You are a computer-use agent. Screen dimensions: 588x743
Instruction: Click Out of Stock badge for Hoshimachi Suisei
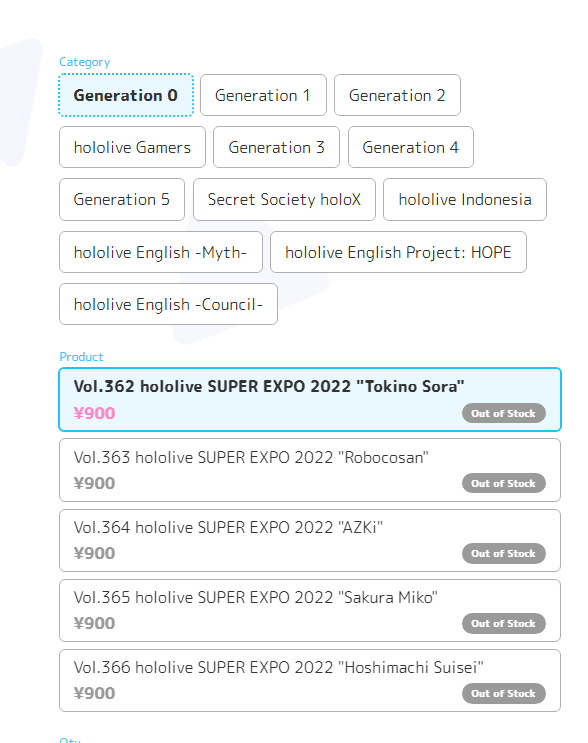504,693
